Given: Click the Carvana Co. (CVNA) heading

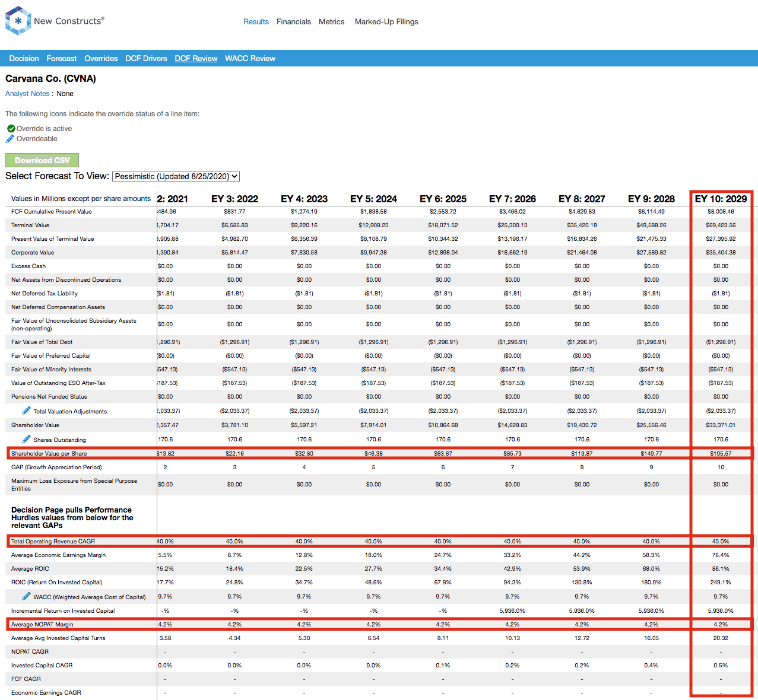Looking at the screenshot, I should [50, 78].
